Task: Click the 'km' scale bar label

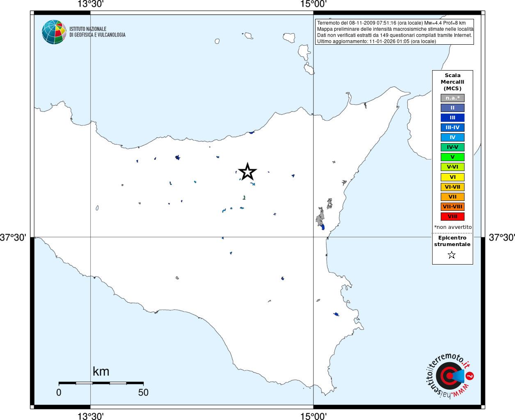Action: [x=101, y=372]
